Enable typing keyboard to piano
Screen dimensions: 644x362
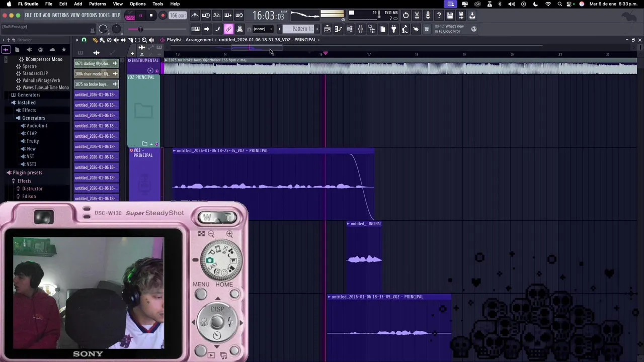tap(196, 29)
